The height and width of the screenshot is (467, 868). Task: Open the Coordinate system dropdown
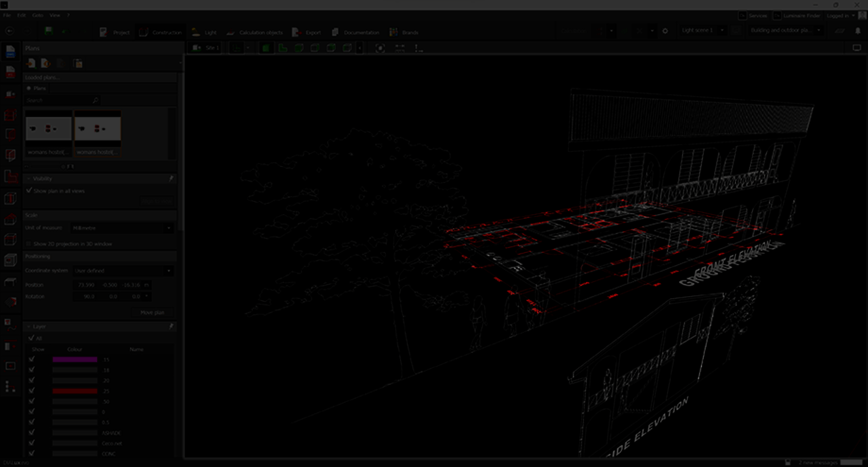[122, 271]
